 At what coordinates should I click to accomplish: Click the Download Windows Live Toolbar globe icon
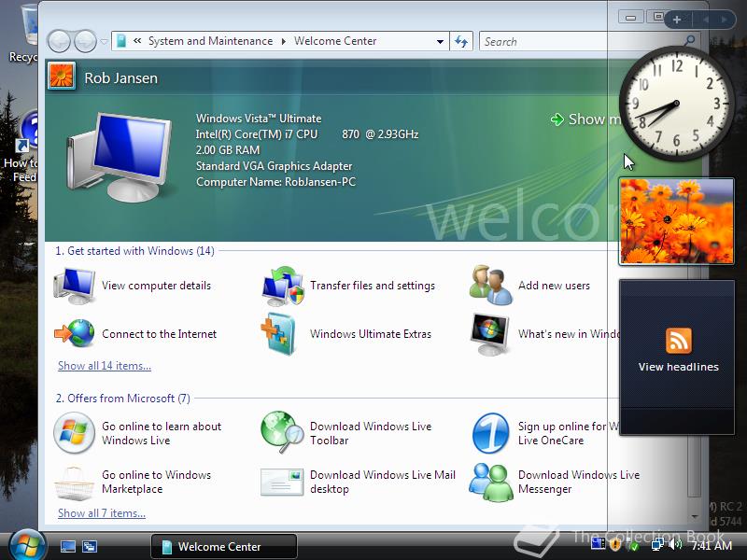pyautogui.click(x=282, y=432)
